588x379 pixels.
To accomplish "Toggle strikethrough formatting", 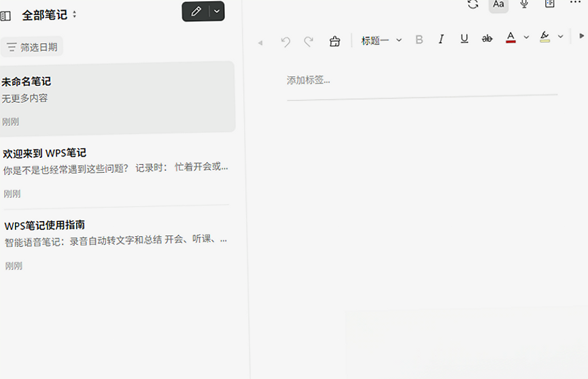I will pyautogui.click(x=487, y=38).
